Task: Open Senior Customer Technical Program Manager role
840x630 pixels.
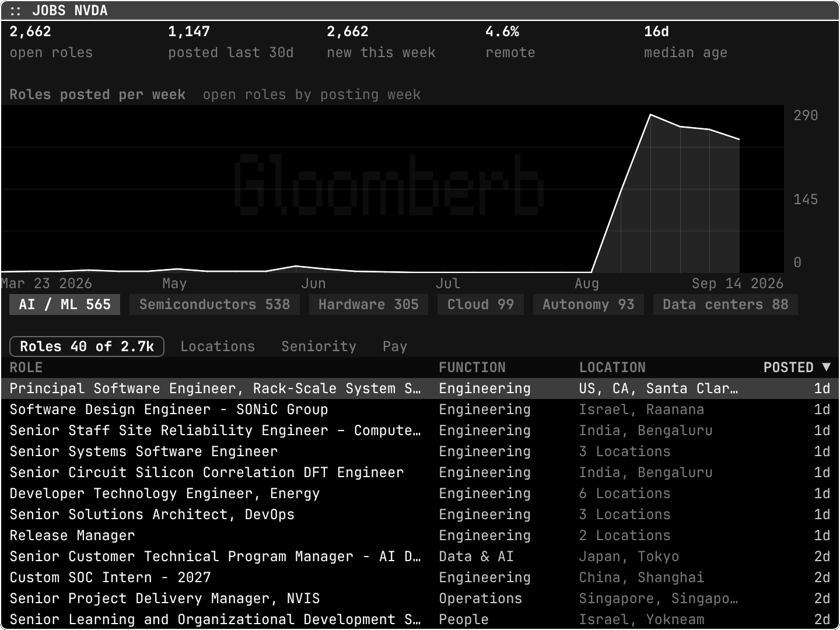Action: [420, 556]
